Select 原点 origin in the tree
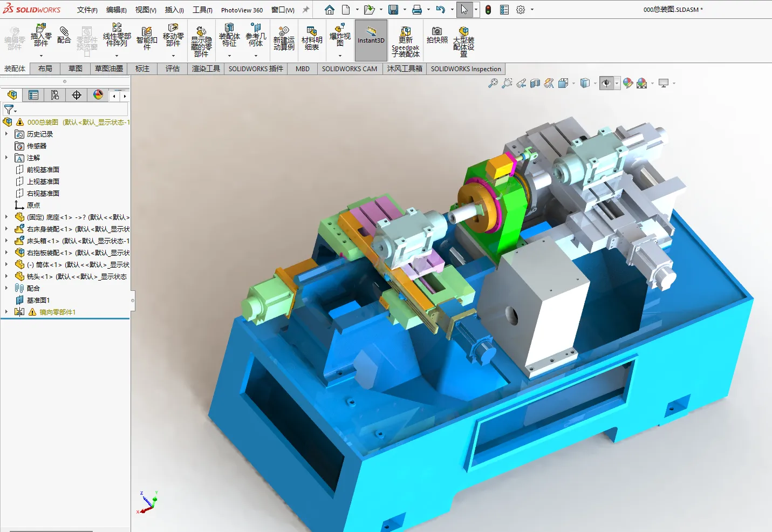Viewport: 772px width, 532px height. point(33,205)
